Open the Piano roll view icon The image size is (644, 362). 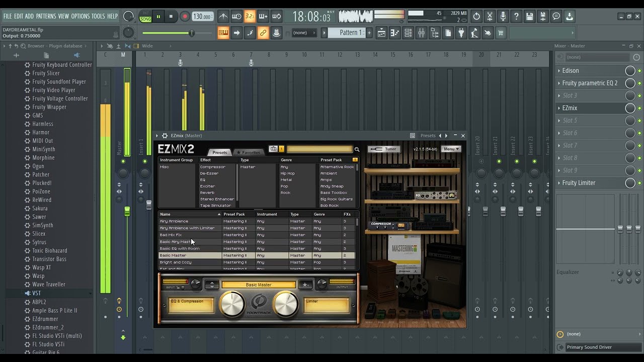point(395,33)
